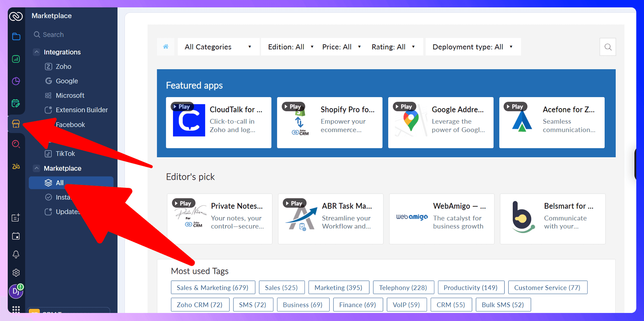Viewport: 644px width, 321px height.
Task: Open the ABR Task Manager app title
Action: coord(347,206)
